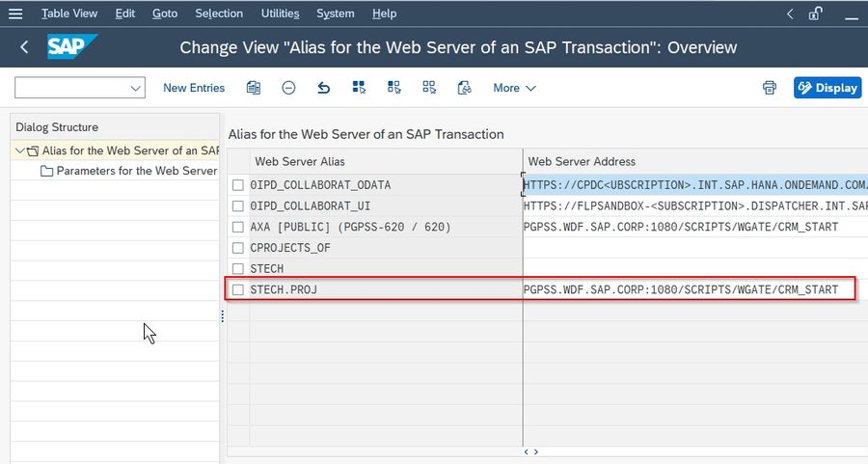Tick the STECH.PROJ row checkbox
This screenshot has width=868, height=464.
point(238,289)
